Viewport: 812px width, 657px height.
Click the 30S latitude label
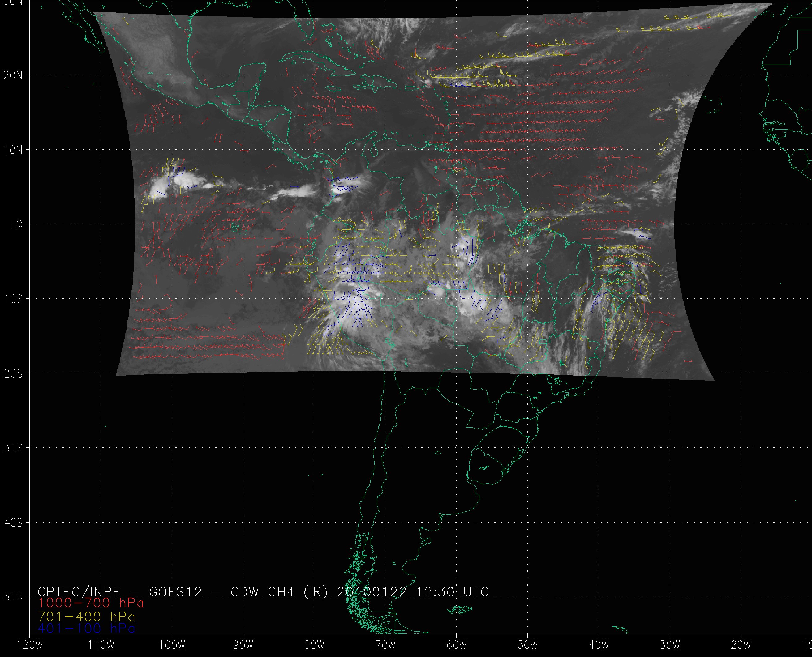[x=13, y=448]
